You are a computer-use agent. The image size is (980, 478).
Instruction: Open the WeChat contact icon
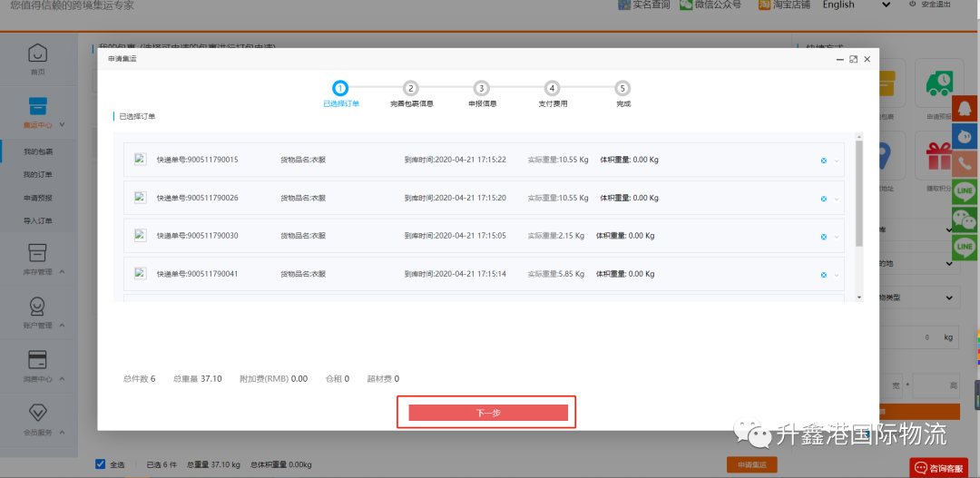tap(965, 219)
